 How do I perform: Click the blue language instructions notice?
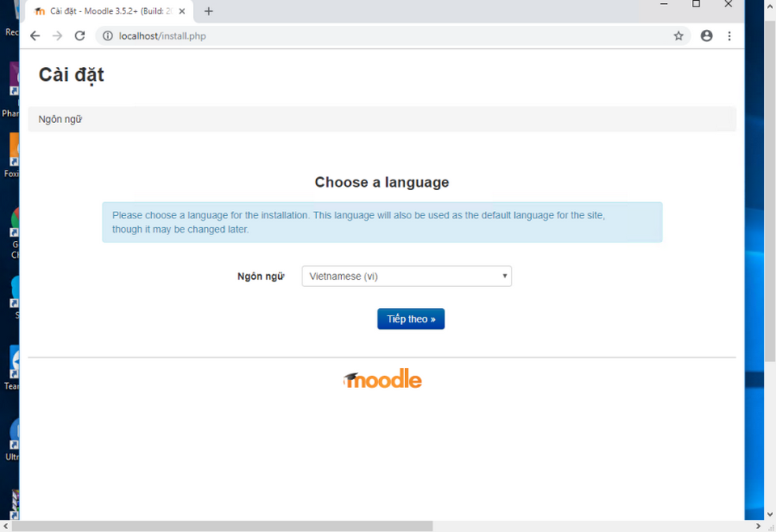click(382, 222)
